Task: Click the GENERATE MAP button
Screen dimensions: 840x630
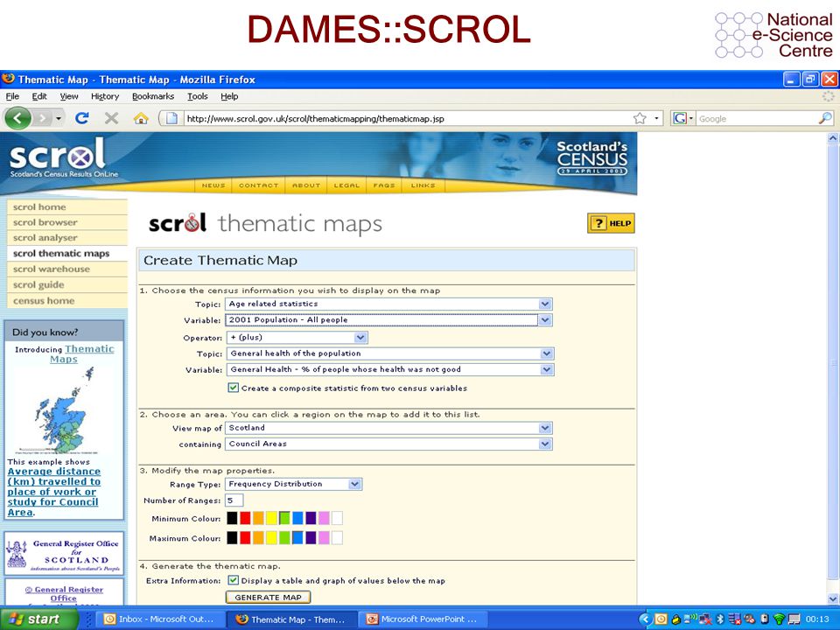Action: coord(269,597)
